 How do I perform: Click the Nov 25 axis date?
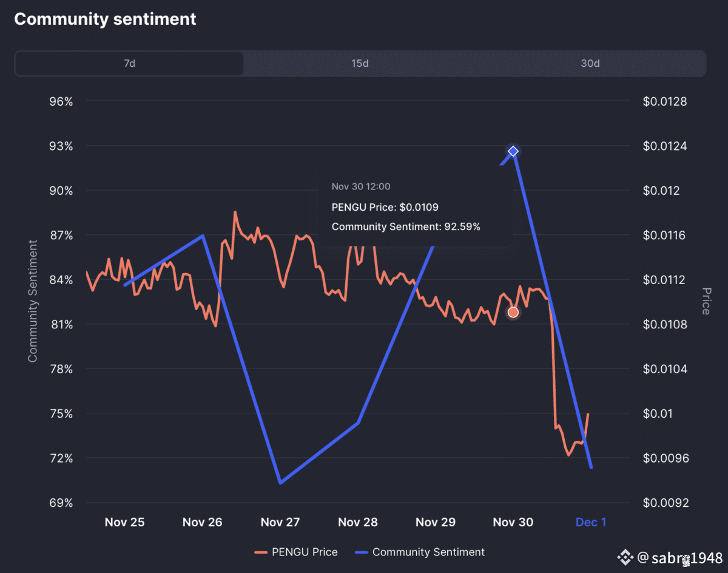tap(125, 522)
